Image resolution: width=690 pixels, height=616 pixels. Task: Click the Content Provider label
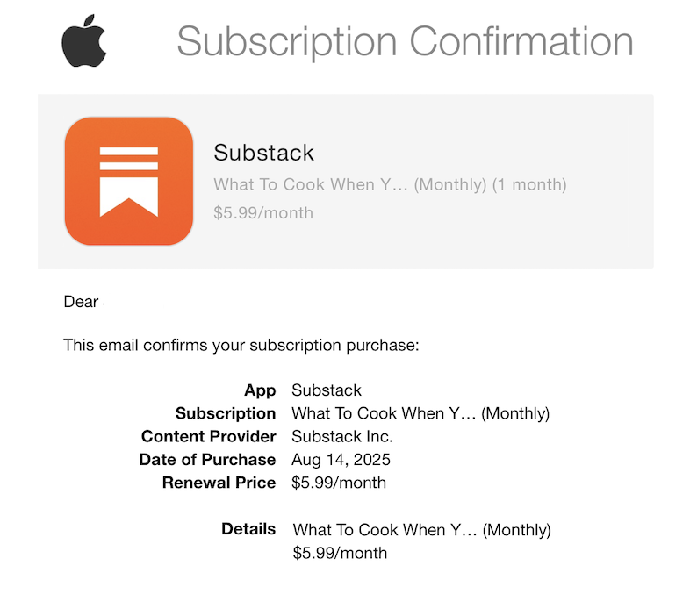click(x=209, y=436)
